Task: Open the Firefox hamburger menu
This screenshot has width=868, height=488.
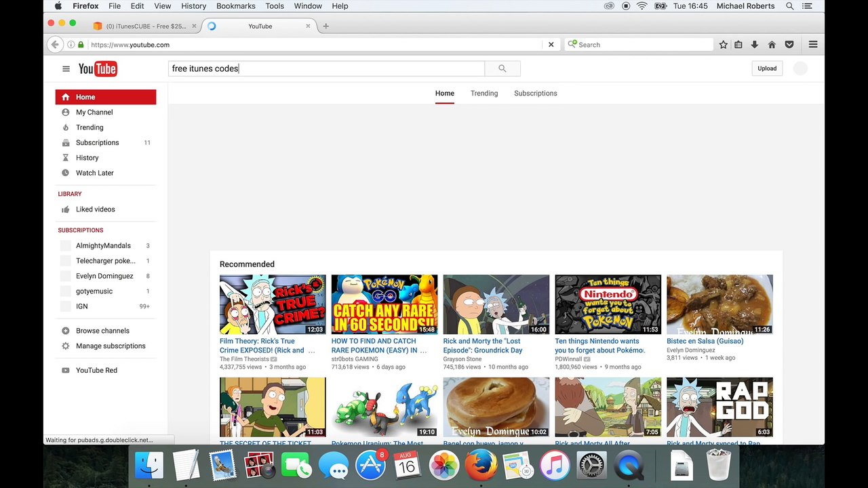Action: click(813, 45)
